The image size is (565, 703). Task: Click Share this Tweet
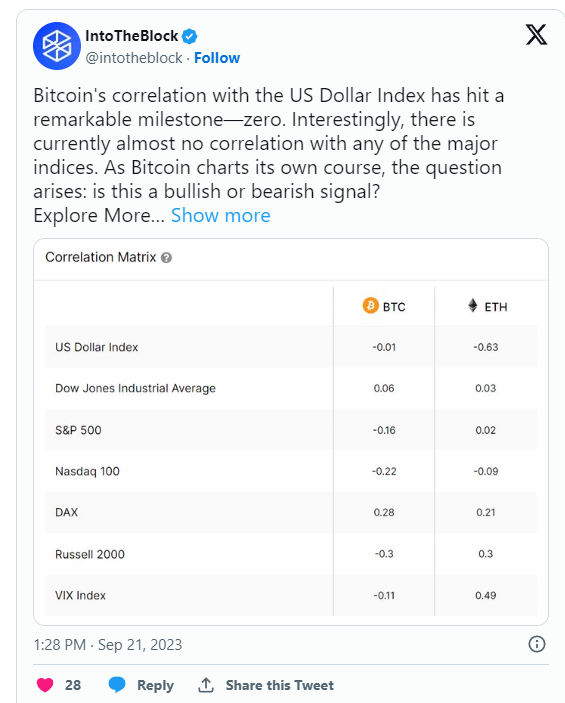(x=279, y=685)
